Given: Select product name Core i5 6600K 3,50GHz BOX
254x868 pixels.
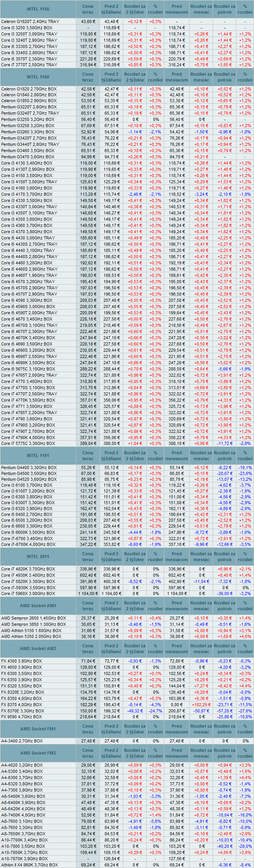Looking at the screenshot, I should [x=28, y=532].
